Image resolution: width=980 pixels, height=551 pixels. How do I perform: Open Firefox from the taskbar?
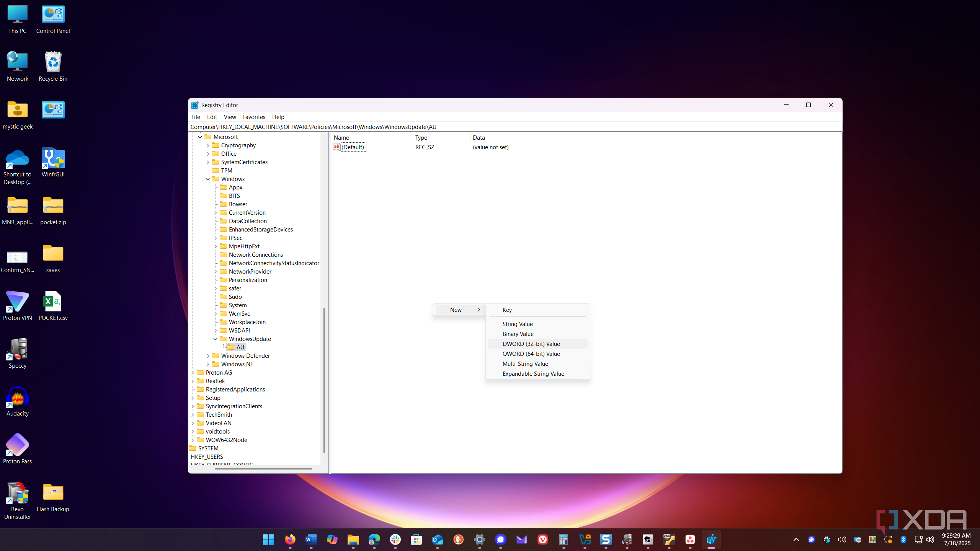pos(290,540)
